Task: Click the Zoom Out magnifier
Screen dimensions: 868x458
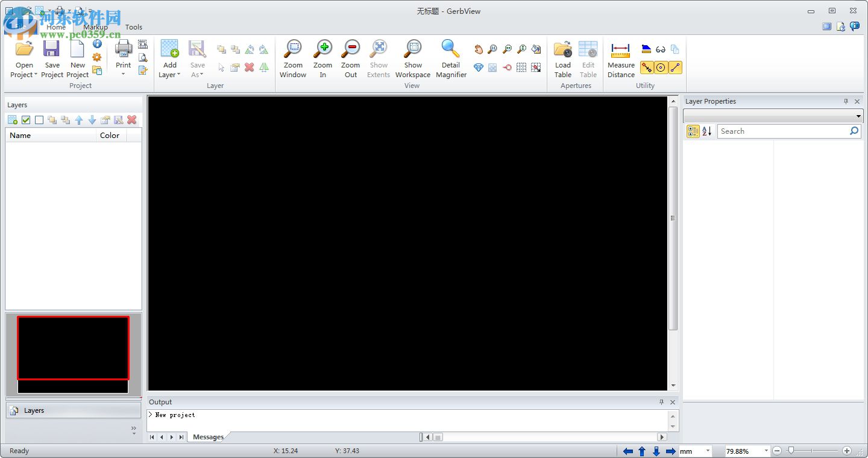Action: coord(351,59)
